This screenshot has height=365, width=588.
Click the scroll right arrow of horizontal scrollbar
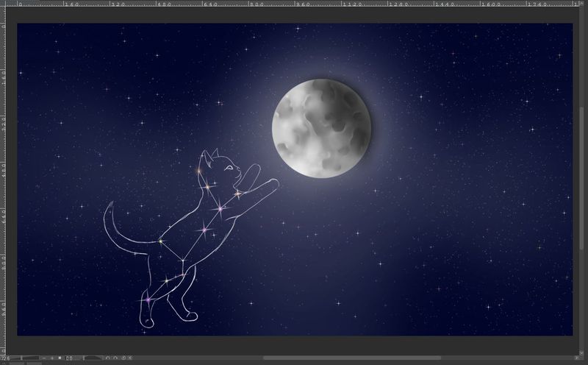coord(577,358)
